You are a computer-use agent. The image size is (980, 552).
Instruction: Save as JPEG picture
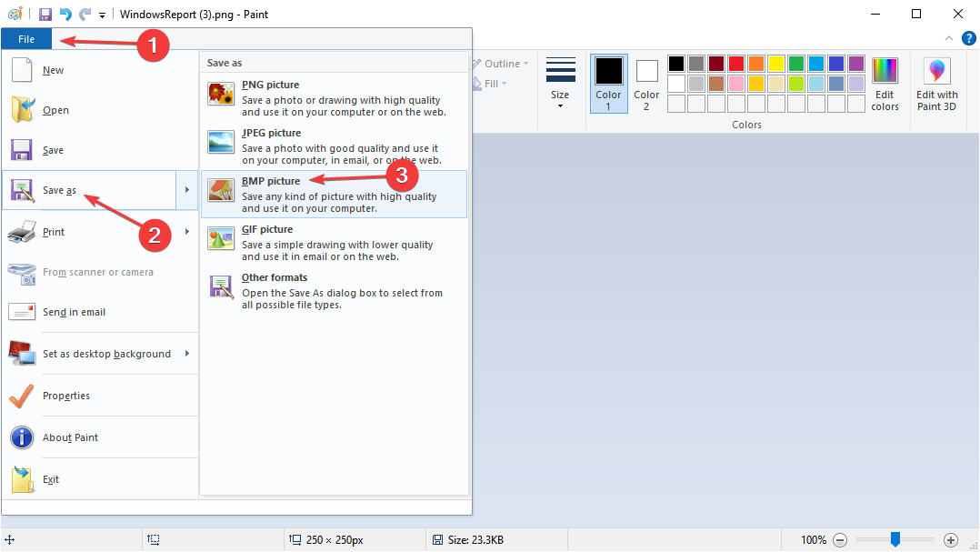click(334, 146)
